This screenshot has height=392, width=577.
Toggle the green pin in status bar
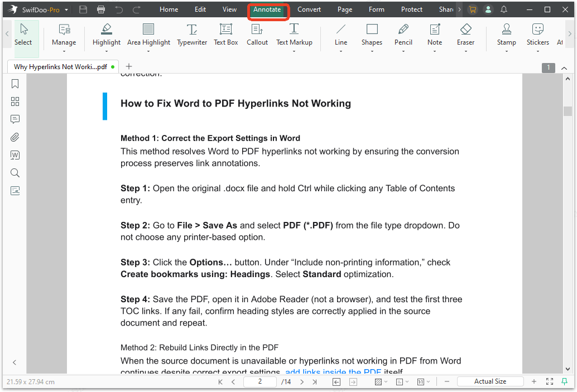[x=564, y=382]
